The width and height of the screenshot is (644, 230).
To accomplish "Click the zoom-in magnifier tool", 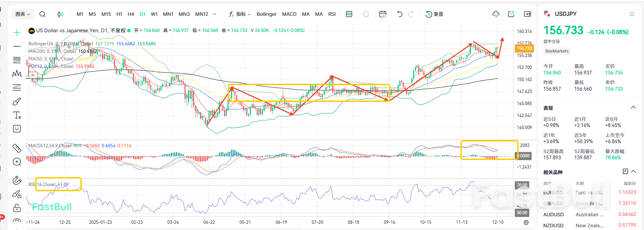I will [16, 162].
